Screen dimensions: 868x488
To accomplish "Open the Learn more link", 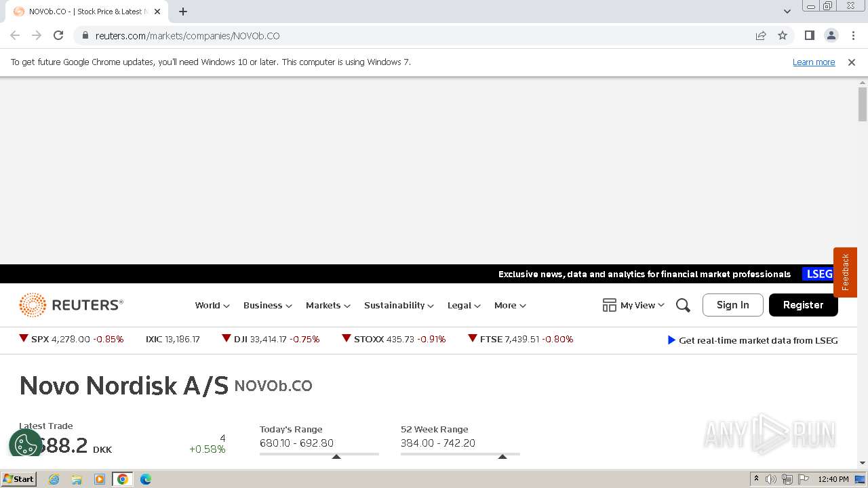I will [814, 62].
